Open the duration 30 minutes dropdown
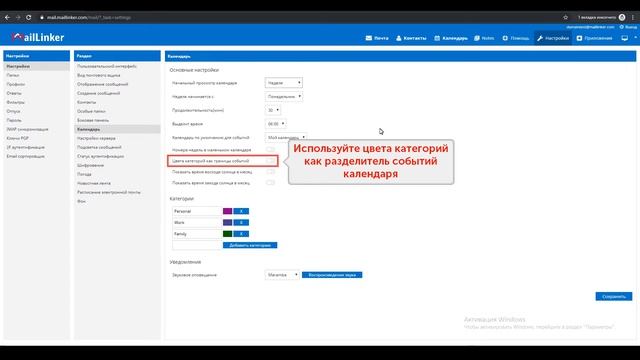This screenshot has height=360, width=640. point(273,110)
